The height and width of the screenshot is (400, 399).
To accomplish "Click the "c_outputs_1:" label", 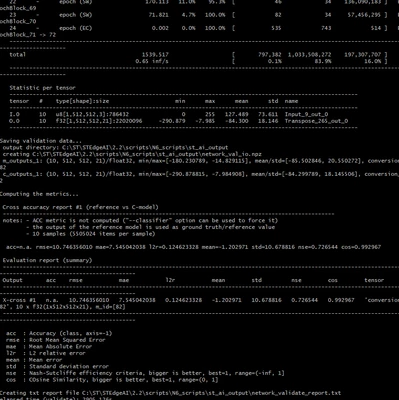I will tap(22, 174).
